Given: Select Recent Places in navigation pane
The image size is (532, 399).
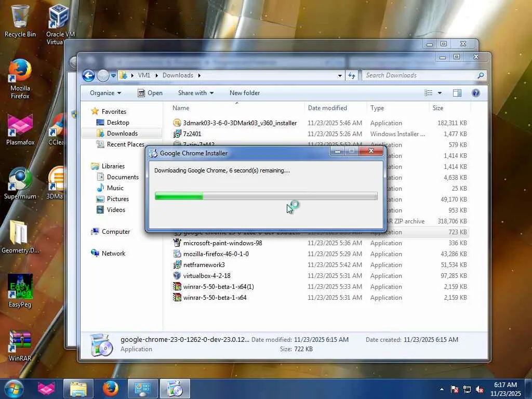Looking at the screenshot, I should [121, 144].
